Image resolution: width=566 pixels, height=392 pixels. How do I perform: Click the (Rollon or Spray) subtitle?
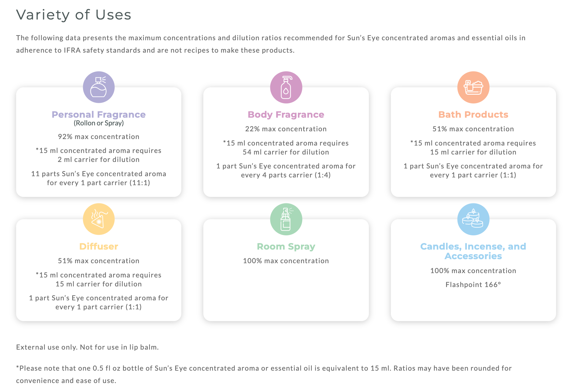(x=99, y=123)
